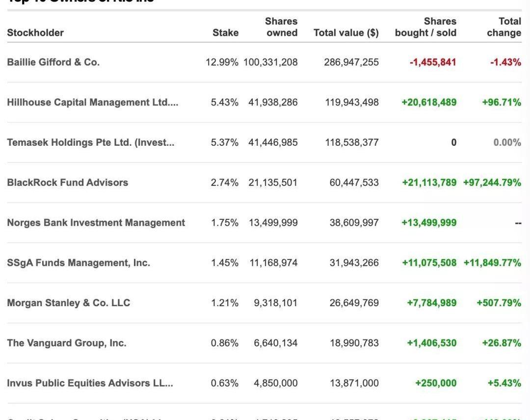This screenshot has width=530, height=420.
Task: Select shares owned 41,446,985
Action: 273,142
